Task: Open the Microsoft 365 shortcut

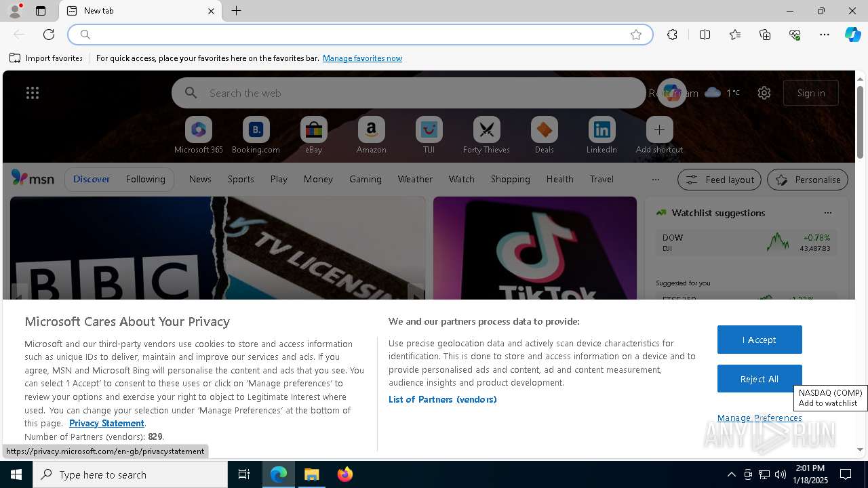Action: point(199,136)
